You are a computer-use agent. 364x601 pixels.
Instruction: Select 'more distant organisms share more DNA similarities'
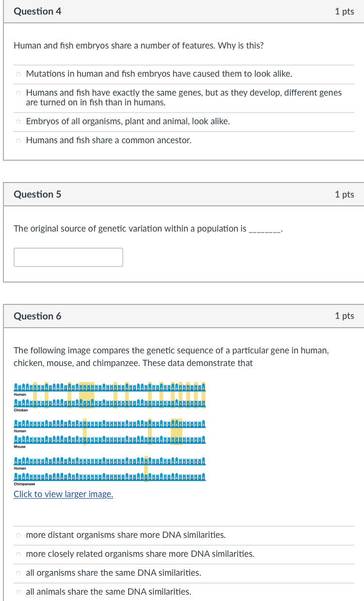click(x=18, y=535)
